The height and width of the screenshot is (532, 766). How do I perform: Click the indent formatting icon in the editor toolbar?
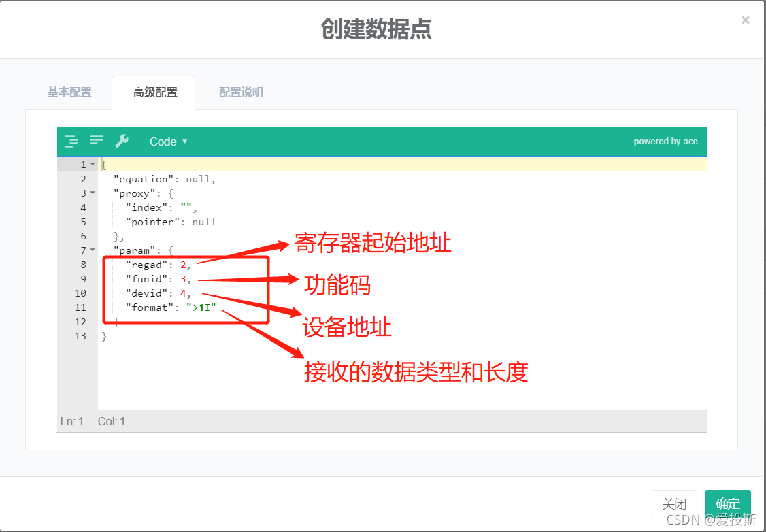(71, 141)
